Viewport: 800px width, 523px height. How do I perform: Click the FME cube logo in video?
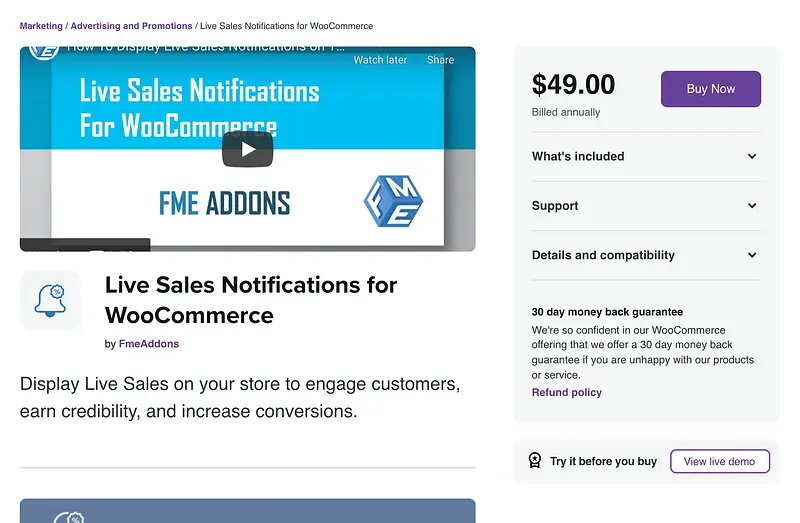tap(392, 200)
